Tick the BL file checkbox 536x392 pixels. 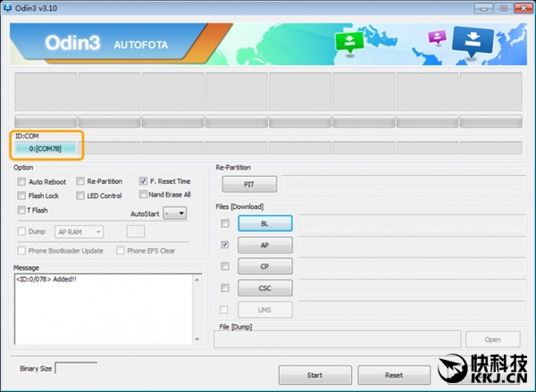click(x=225, y=223)
